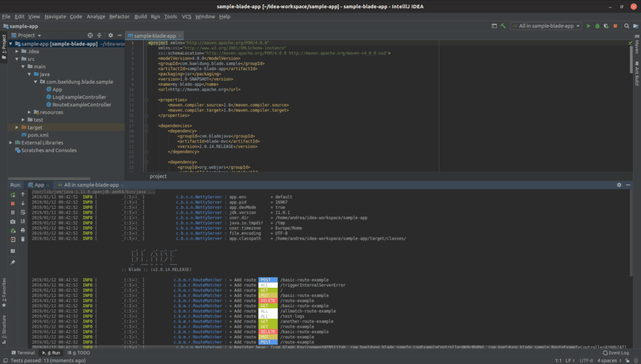The width and height of the screenshot is (641, 364).
Task: Build the project with the hammer icon
Action: click(503, 26)
